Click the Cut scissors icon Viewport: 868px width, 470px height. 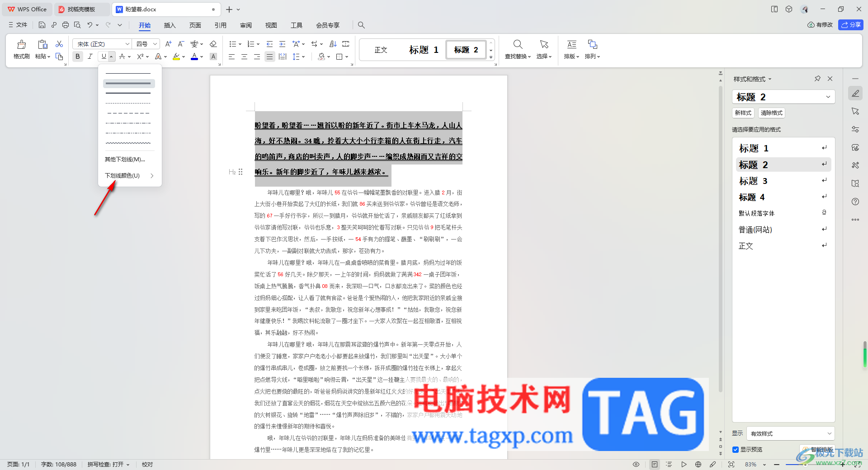coord(59,44)
